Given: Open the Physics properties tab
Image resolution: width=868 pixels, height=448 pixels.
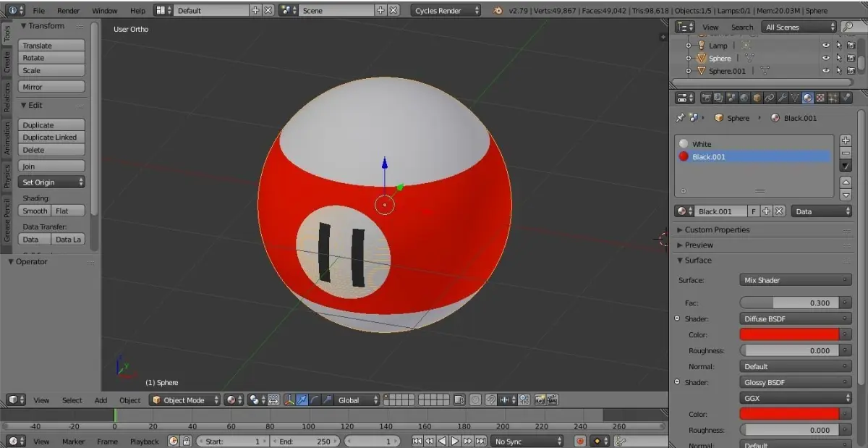Looking at the screenshot, I should [846, 98].
